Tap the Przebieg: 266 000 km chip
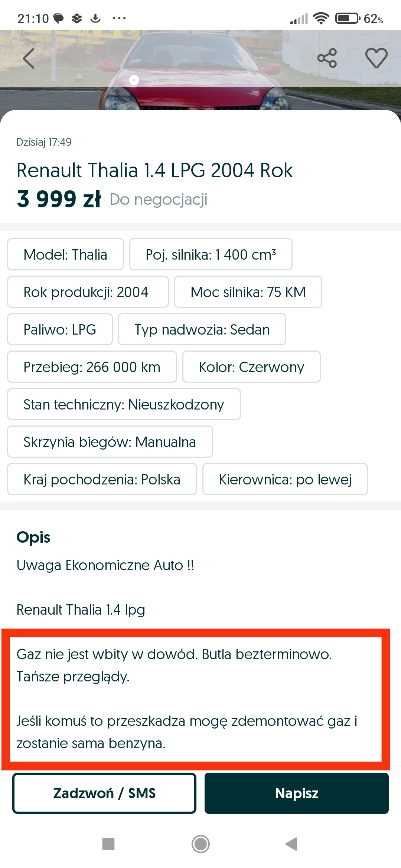The width and height of the screenshot is (401, 868). point(92,367)
